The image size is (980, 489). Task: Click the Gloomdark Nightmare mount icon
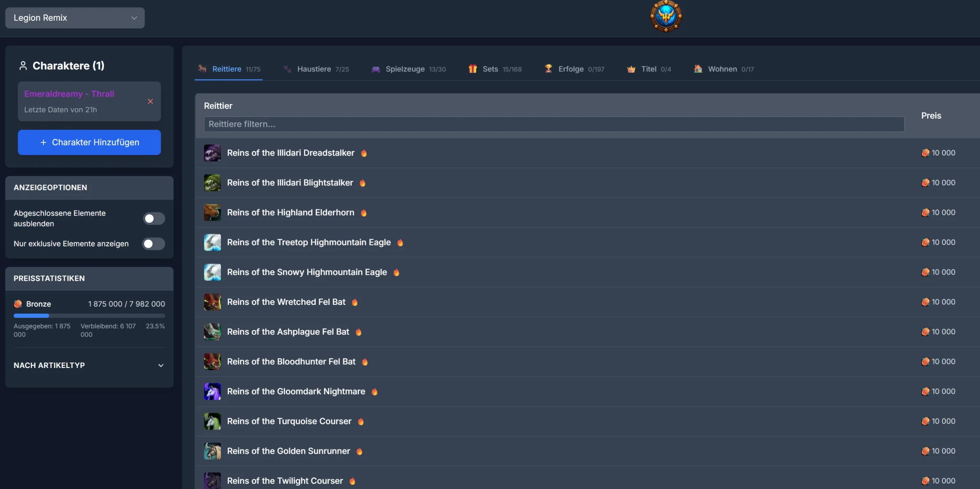(x=212, y=391)
